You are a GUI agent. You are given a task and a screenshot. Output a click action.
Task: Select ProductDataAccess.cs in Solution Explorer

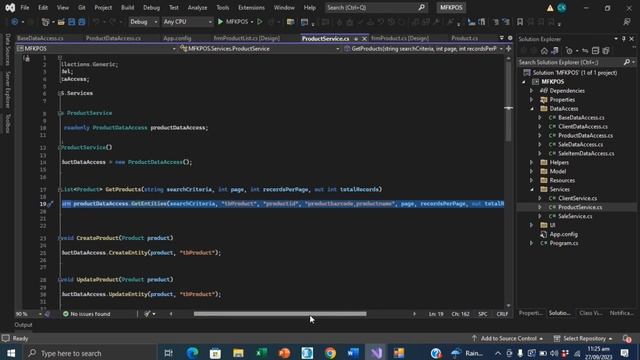[x=585, y=136]
